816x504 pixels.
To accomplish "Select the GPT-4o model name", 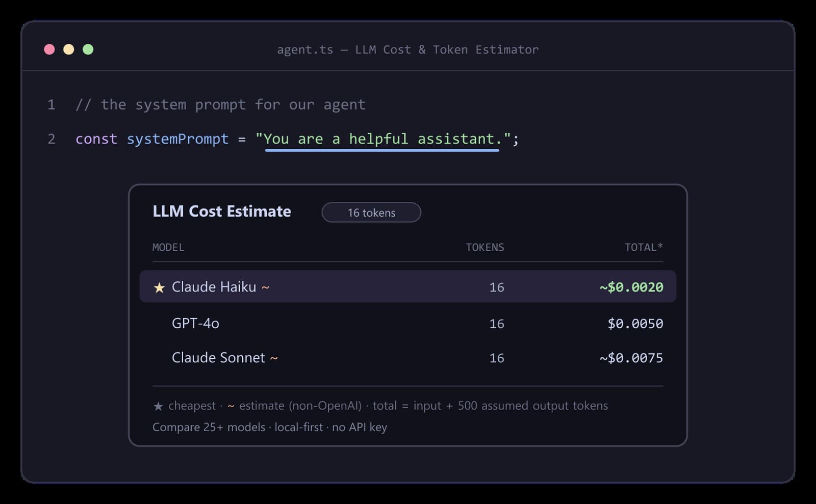I will (195, 323).
